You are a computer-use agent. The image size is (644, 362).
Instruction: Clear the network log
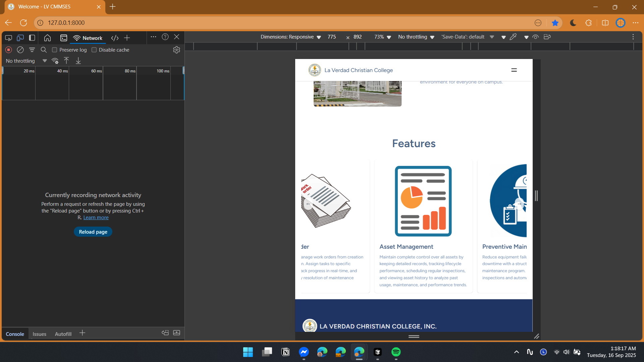[20, 50]
